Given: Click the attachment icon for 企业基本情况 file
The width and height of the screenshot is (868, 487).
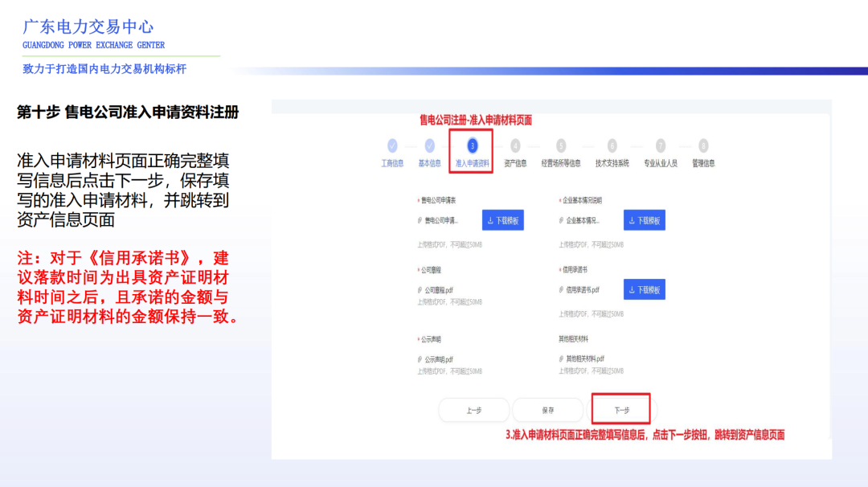Looking at the screenshot, I should (559, 219).
